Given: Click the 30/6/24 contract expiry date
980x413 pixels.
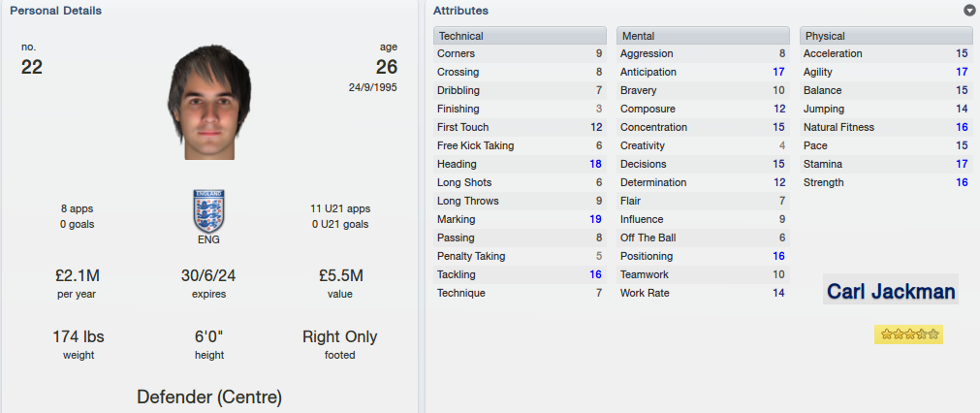Looking at the screenshot, I should (209, 275).
